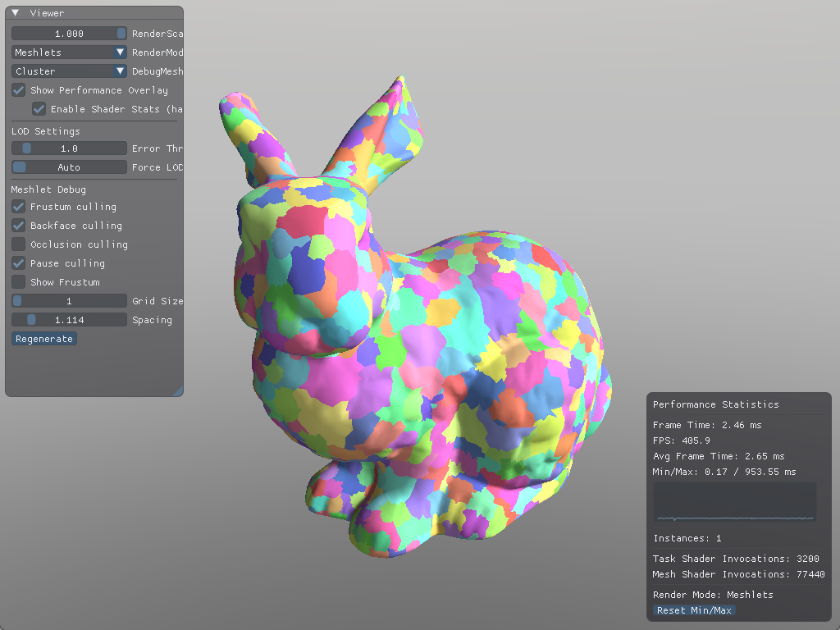Uncheck Pause culling option
This screenshot has height=630, width=840.
pos(18,263)
